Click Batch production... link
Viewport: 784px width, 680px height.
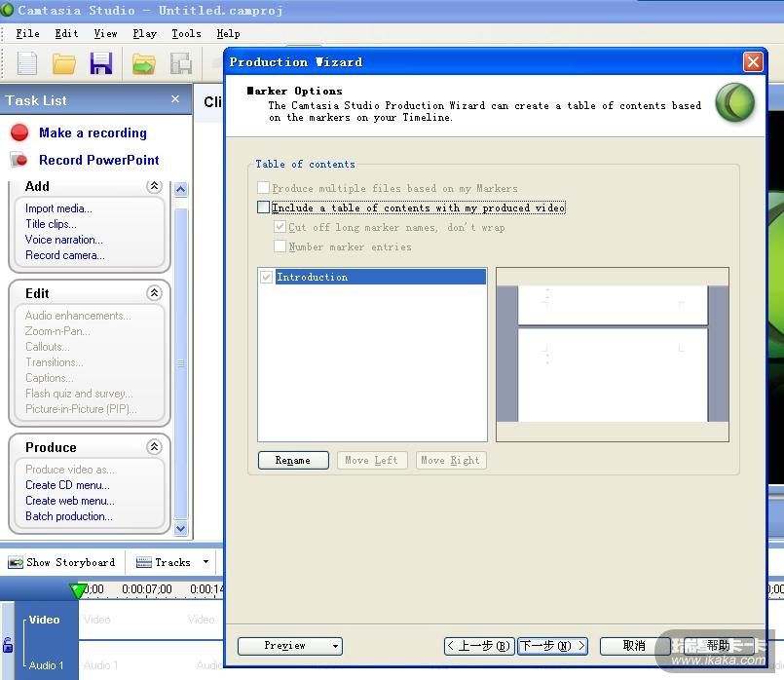pos(69,516)
